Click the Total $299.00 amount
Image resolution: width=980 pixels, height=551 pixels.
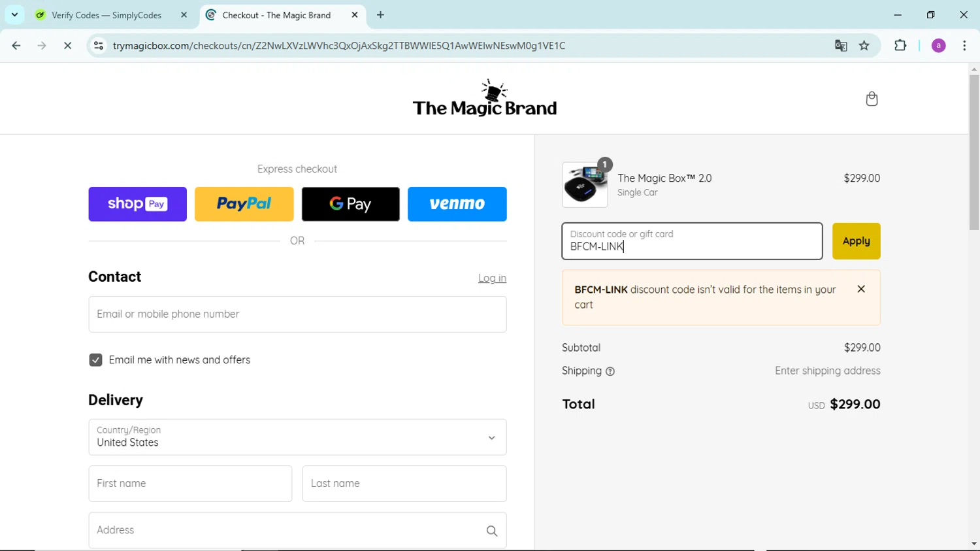855,405
